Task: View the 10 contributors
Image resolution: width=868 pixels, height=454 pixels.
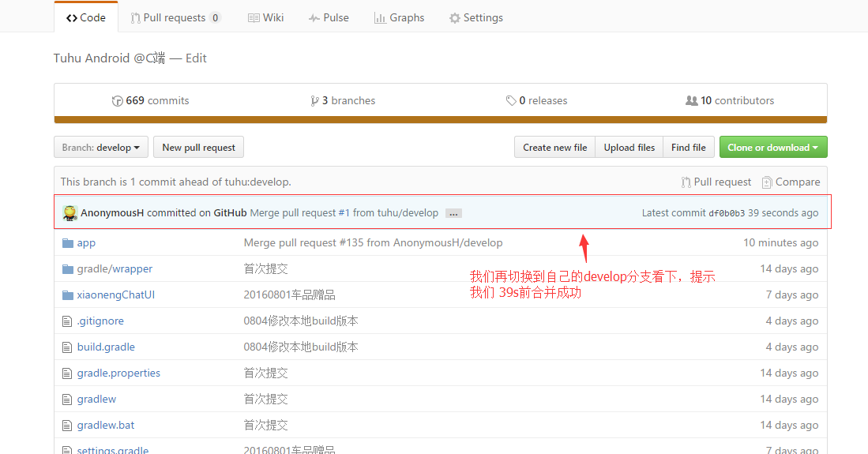Action: pyautogui.click(x=730, y=101)
